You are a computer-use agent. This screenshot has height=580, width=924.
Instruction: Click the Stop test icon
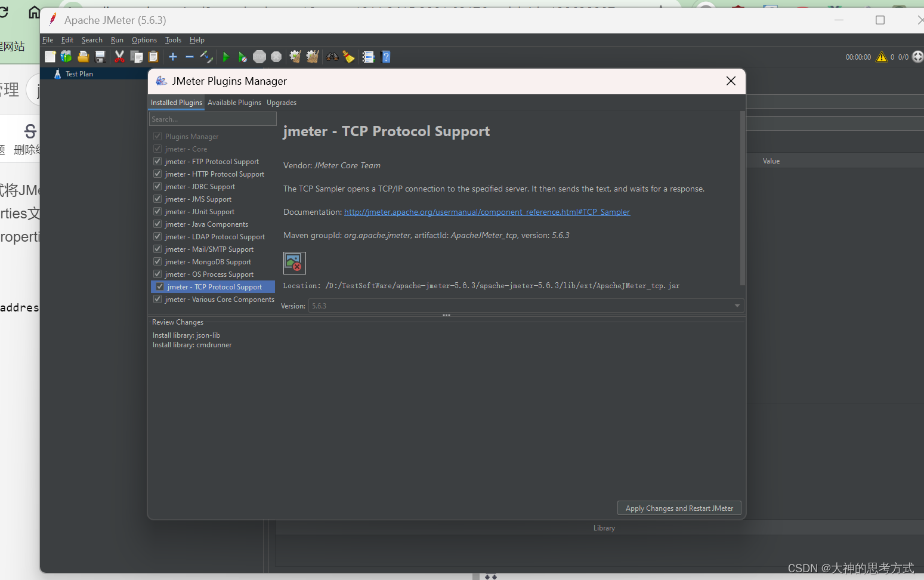coord(259,57)
